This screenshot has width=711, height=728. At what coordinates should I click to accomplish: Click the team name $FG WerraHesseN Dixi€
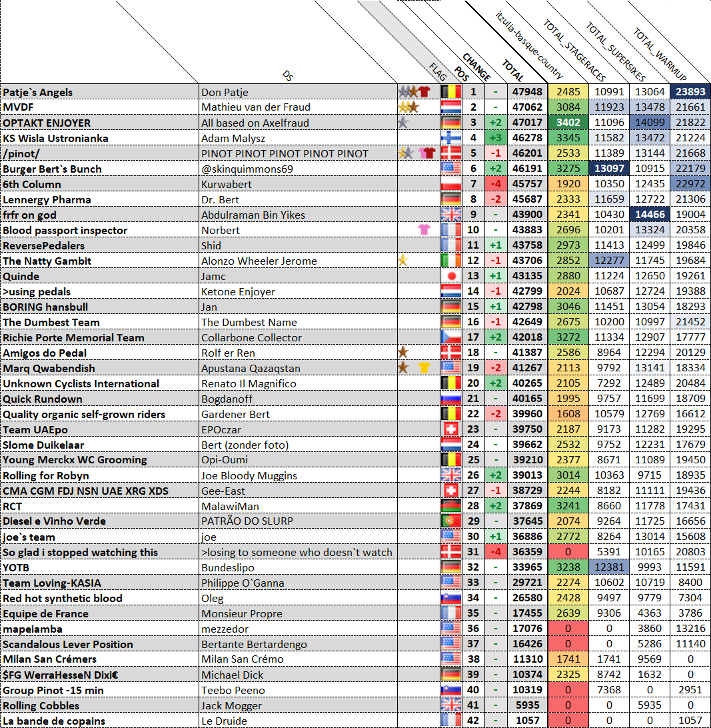tap(61, 675)
